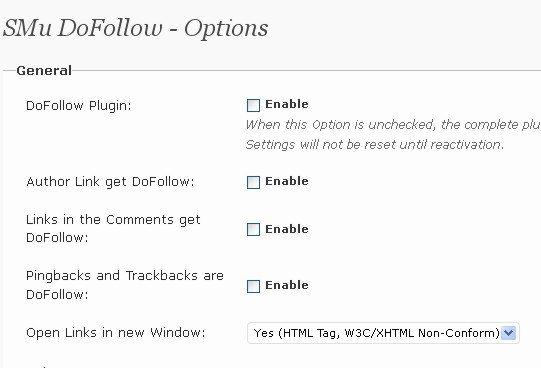The image size is (541, 368).
Task: Tick the Author Link get DoFollow checkbox
Action: pos(253,182)
